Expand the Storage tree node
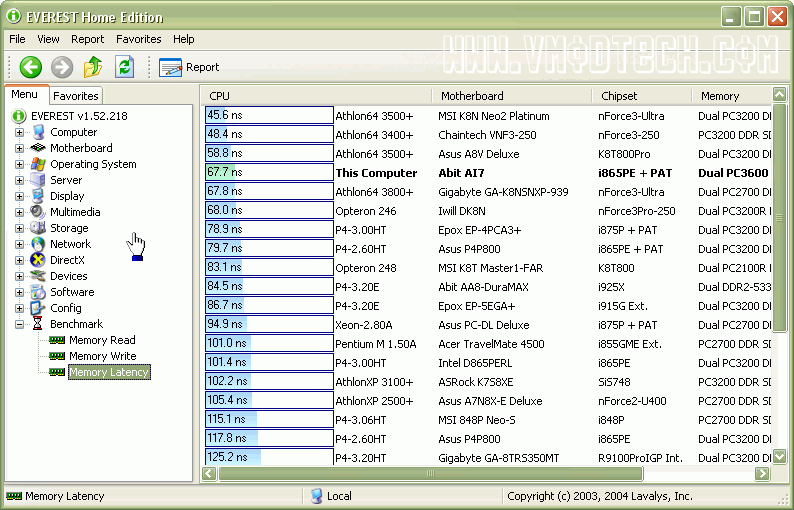Screen dimensions: 794x510 [19, 228]
